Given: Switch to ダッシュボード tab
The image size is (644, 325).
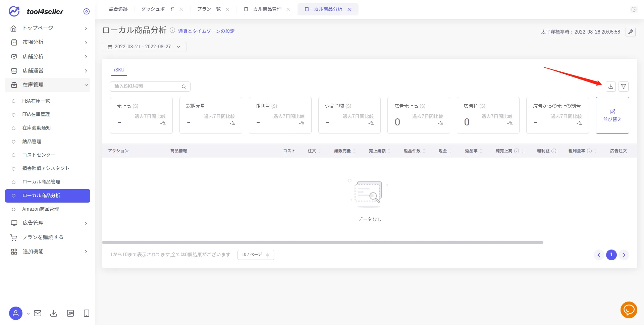Looking at the screenshot, I should pos(157,9).
